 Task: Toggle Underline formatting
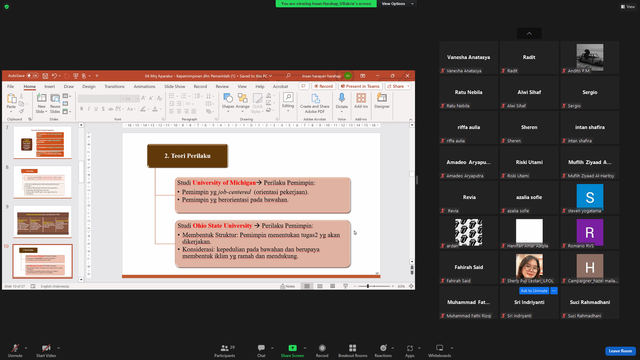(x=96, y=109)
